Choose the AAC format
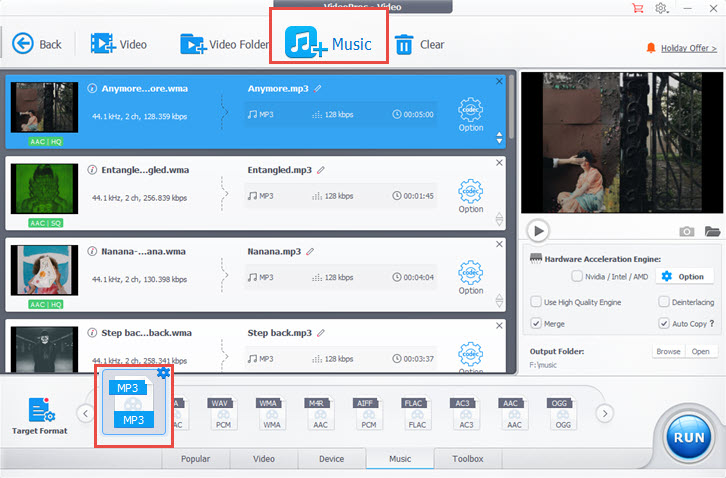726x478 pixels. coord(514,413)
